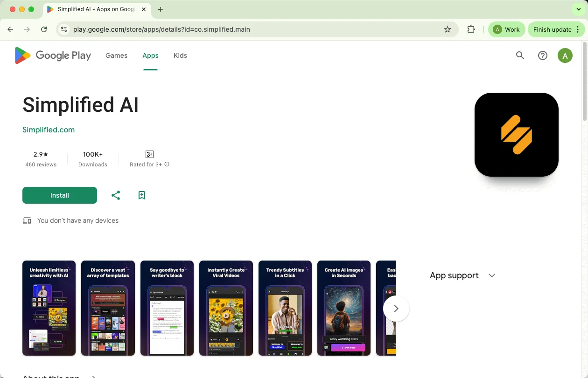Switch to the Games tab
This screenshot has width=588, height=378.
116,55
